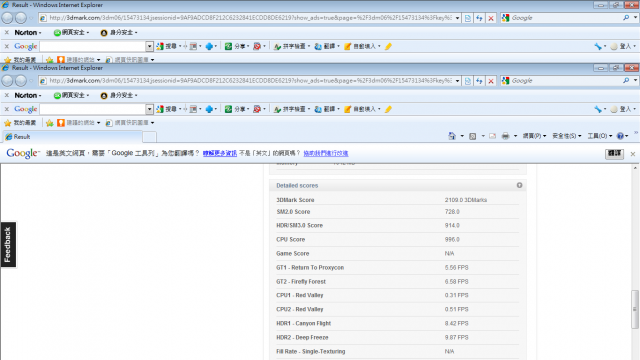Click the blue Sidewiki icon in front window
The width and height of the screenshot is (640, 360).
209,109
